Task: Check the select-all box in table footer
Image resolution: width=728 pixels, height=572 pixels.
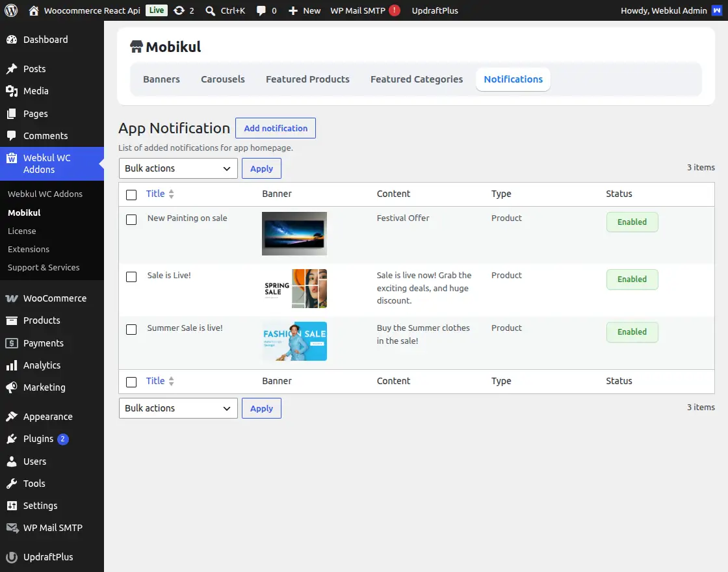Action: pyautogui.click(x=131, y=382)
